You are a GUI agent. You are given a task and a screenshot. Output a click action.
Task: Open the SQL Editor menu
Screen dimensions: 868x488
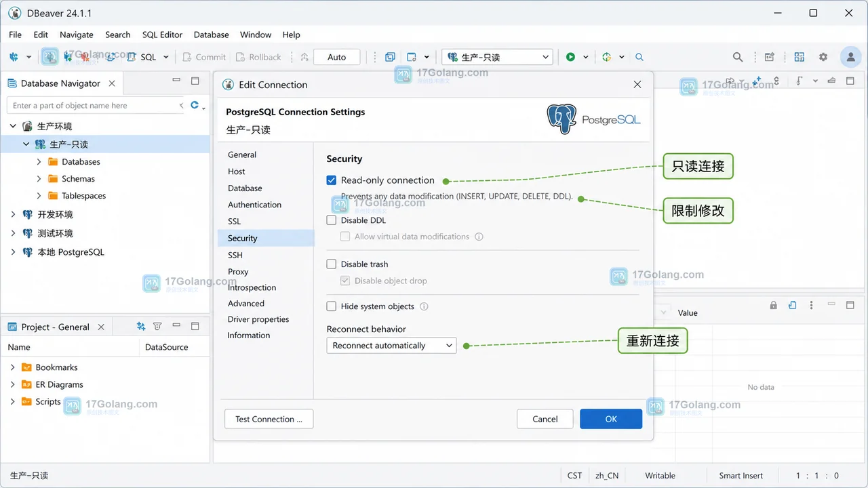(x=162, y=35)
